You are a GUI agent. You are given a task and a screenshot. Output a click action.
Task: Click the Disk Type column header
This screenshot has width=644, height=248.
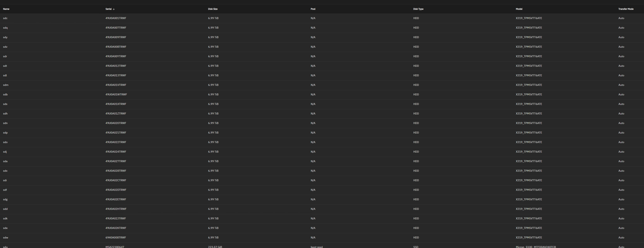[418, 9]
